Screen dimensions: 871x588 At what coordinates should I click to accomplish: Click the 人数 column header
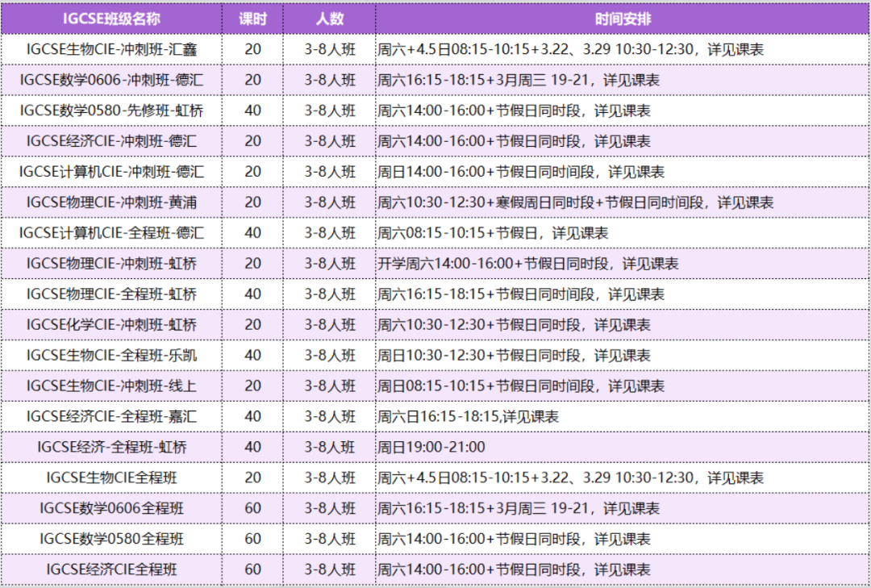[x=329, y=19]
